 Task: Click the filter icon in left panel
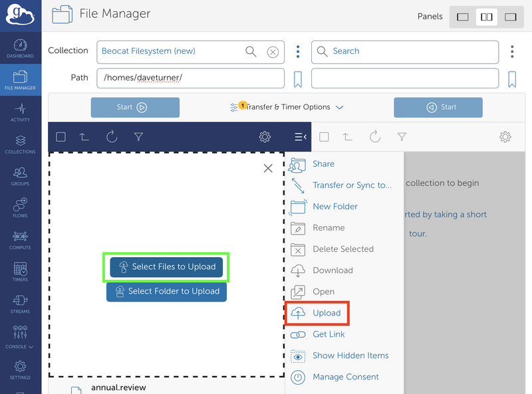[x=138, y=137]
